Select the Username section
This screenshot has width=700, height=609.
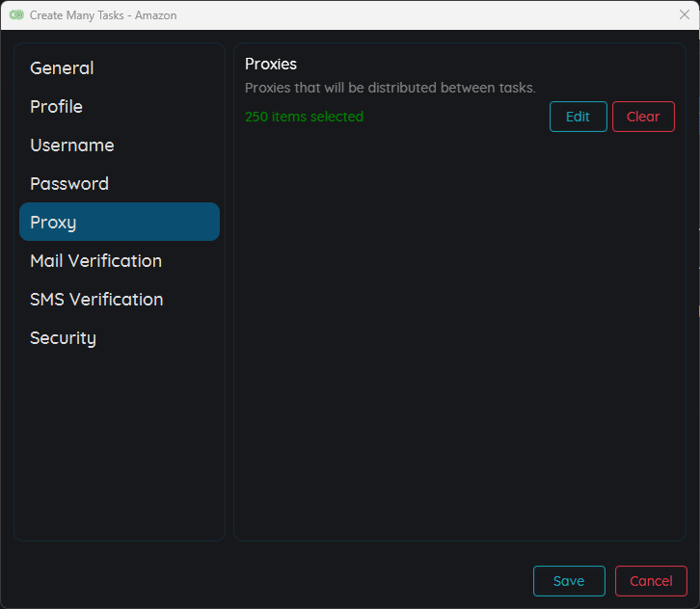(72, 146)
